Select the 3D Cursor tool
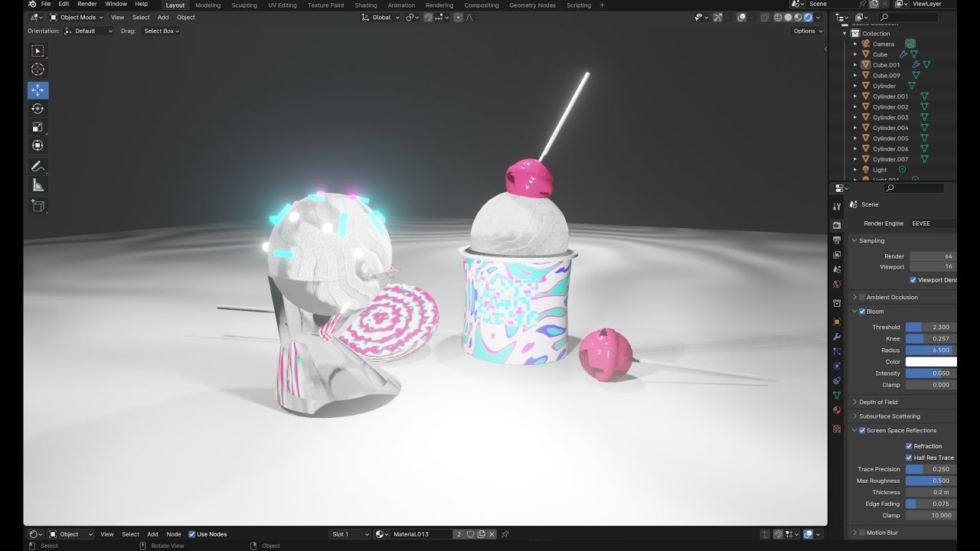The width and height of the screenshot is (980, 551). pos(38,70)
